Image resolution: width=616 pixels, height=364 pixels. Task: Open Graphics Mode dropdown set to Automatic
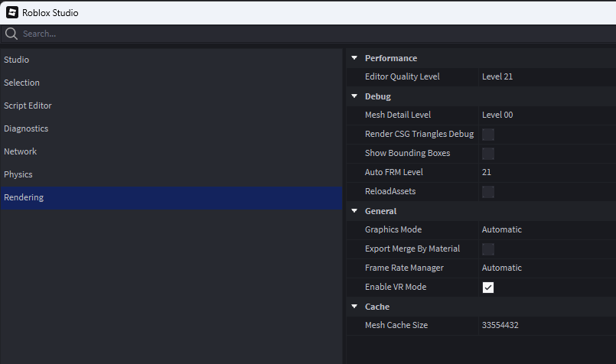point(547,229)
